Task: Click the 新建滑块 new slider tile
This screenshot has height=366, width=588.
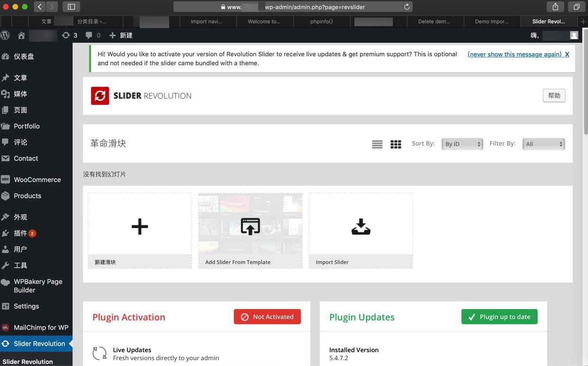Action: coord(140,230)
